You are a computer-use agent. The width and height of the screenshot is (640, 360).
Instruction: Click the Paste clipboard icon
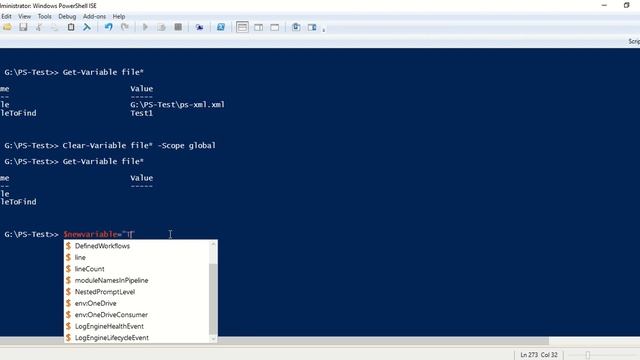pyautogui.click(x=71, y=27)
